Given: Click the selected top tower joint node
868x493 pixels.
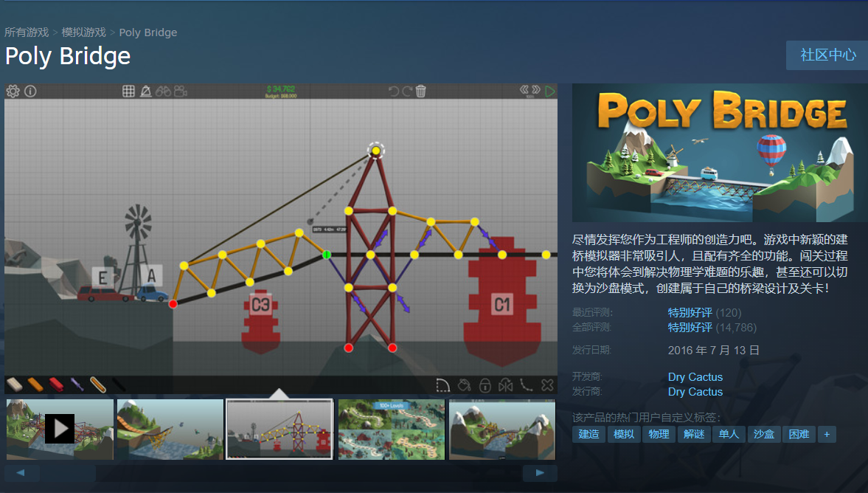Looking at the screenshot, I should click(x=376, y=151).
